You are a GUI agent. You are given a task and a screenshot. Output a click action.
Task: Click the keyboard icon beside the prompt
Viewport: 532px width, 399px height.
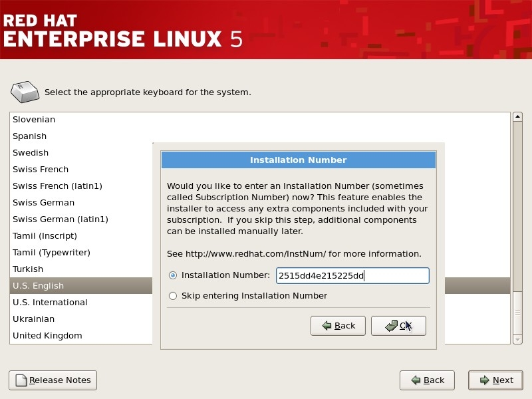[x=25, y=92]
